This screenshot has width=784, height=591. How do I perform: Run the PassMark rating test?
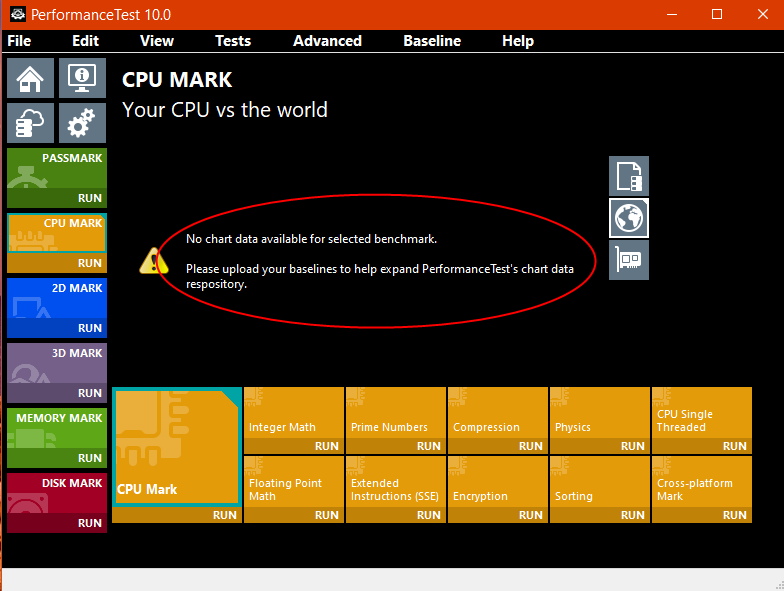point(90,198)
